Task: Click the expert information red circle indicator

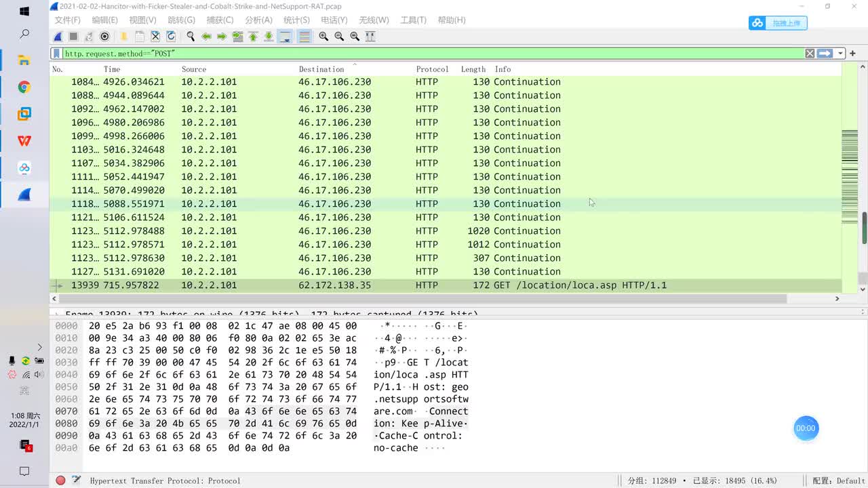Action: (60, 481)
